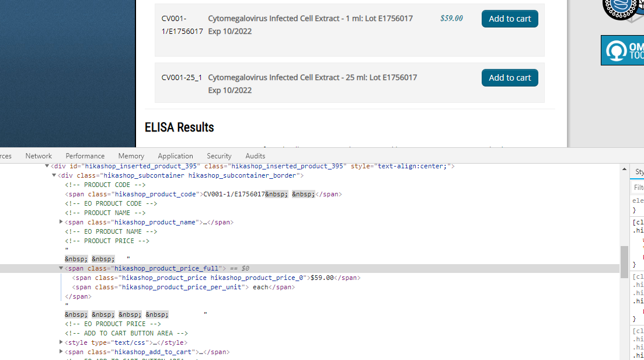Image resolution: width=644 pixels, height=360 pixels.
Task: Collapse the hikashop_subcontainer div node
Action: pos(54,175)
